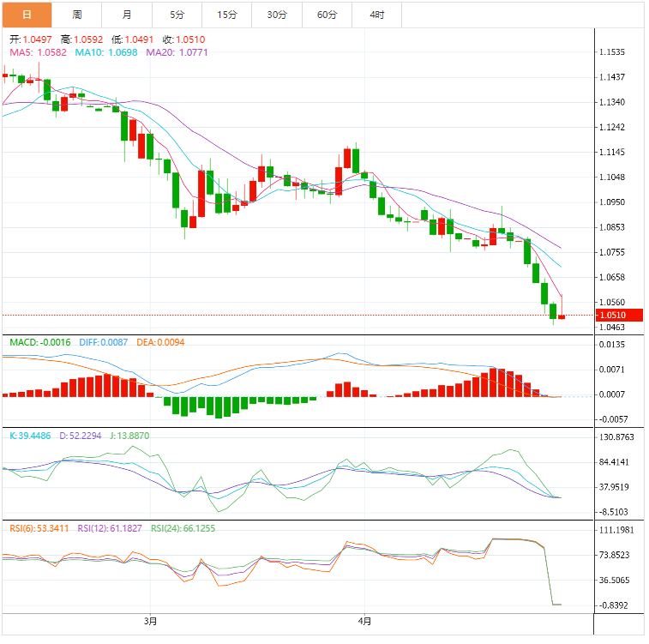Click the red 1.0510 current price tag
This screenshot has height=644, width=649.
pos(619,316)
